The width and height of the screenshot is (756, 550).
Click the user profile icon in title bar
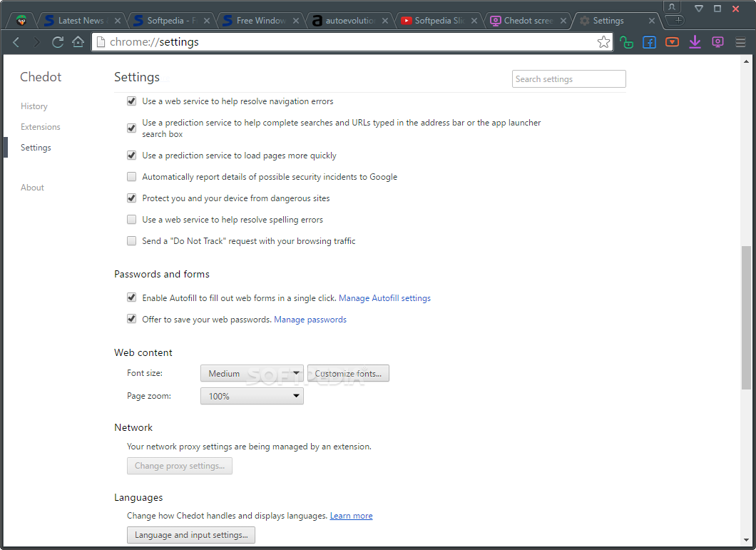click(672, 6)
